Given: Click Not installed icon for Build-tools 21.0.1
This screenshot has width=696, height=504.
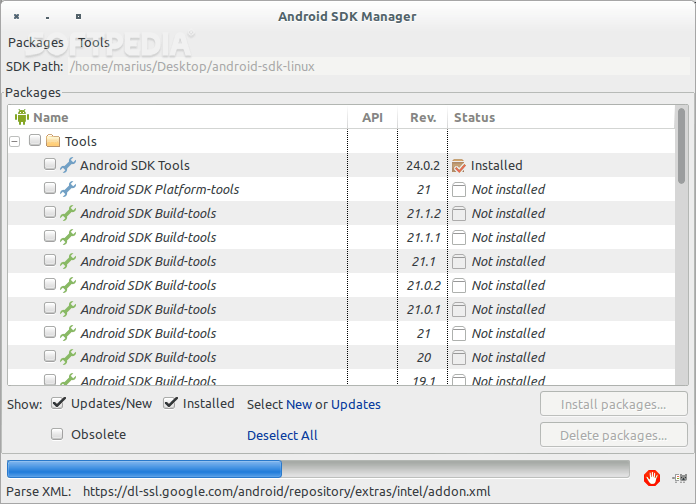Looking at the screenshot, I should point(459,310).
